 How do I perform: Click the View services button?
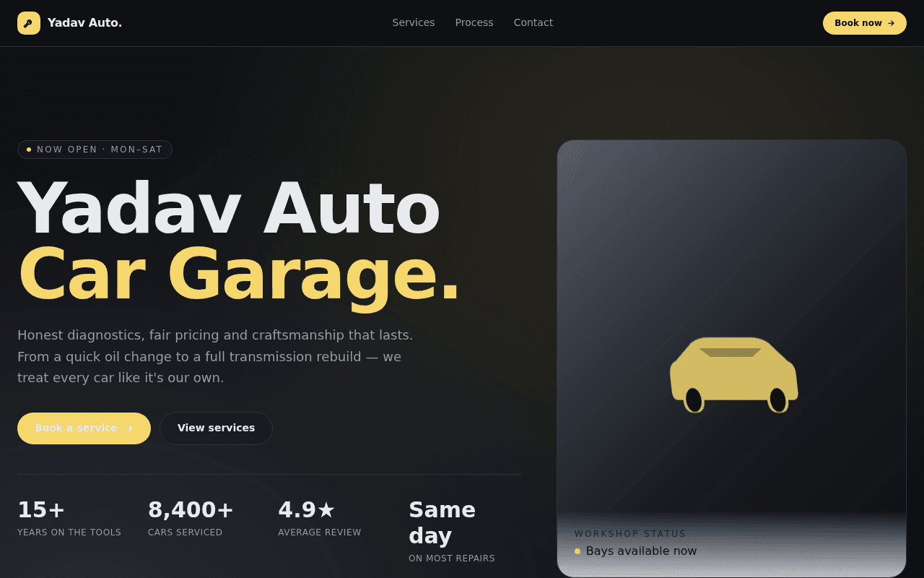pyautogui.click(x=216, y=428)
